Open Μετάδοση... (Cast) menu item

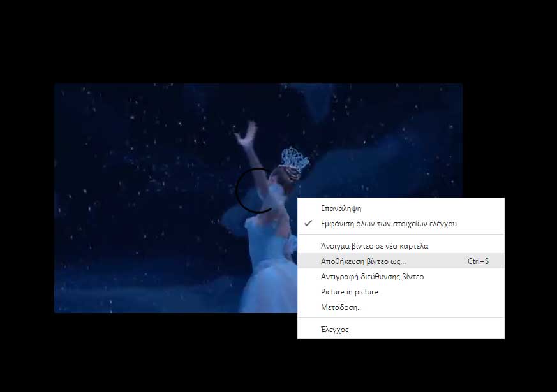[401, 307]
